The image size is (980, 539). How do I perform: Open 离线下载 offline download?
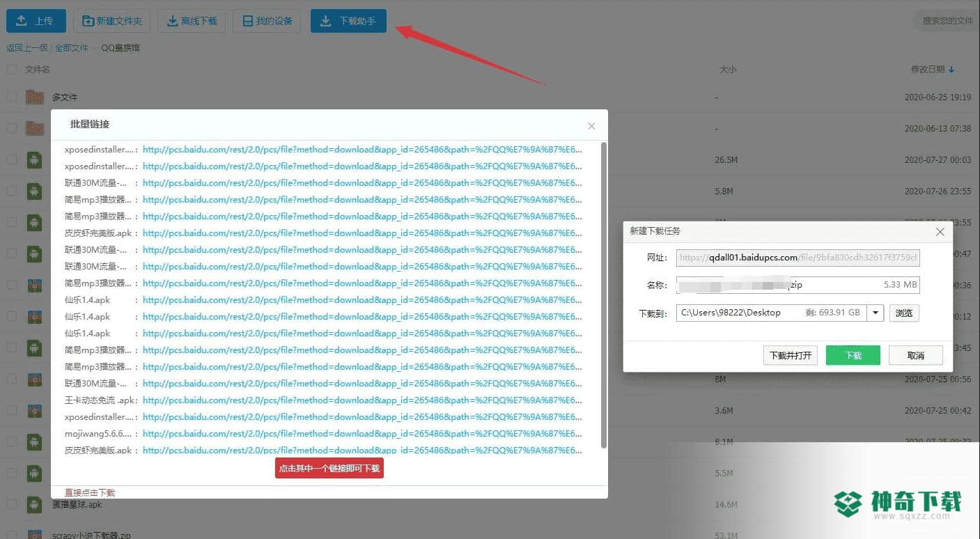(192, 21)
